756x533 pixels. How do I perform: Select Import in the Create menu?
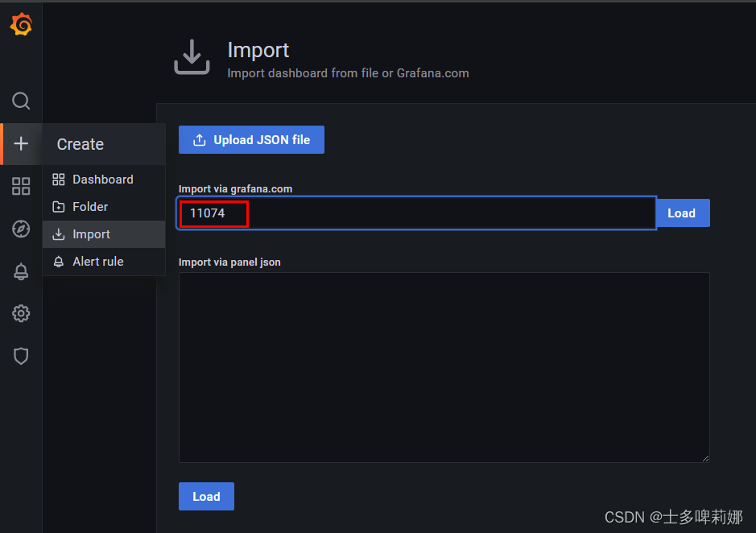pyautogui.click(x=104, y=234)
